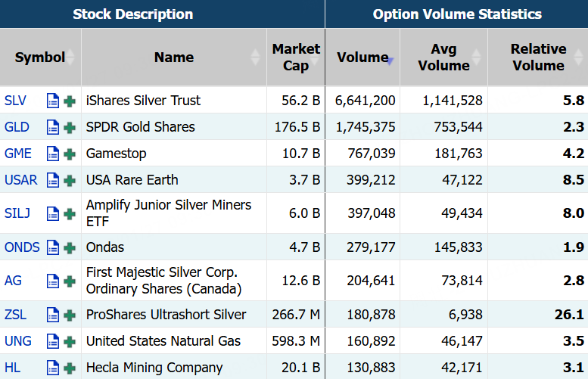Toggle the sort arrow on the Volume column

(390, 58)
